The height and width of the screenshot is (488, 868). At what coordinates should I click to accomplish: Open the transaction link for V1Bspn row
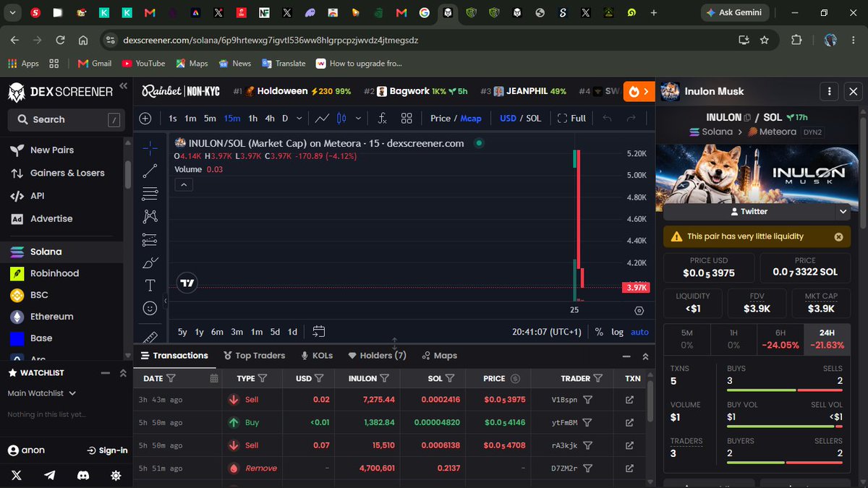(x=629, y=400)
